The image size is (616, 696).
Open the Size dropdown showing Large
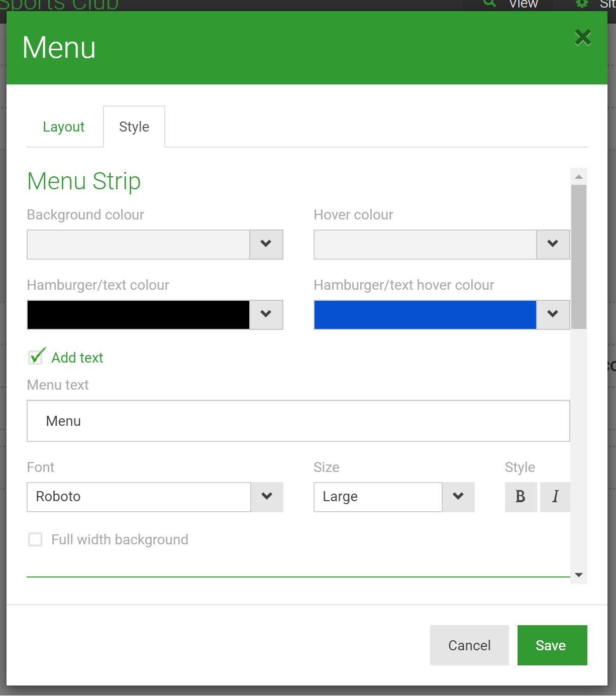458,497
